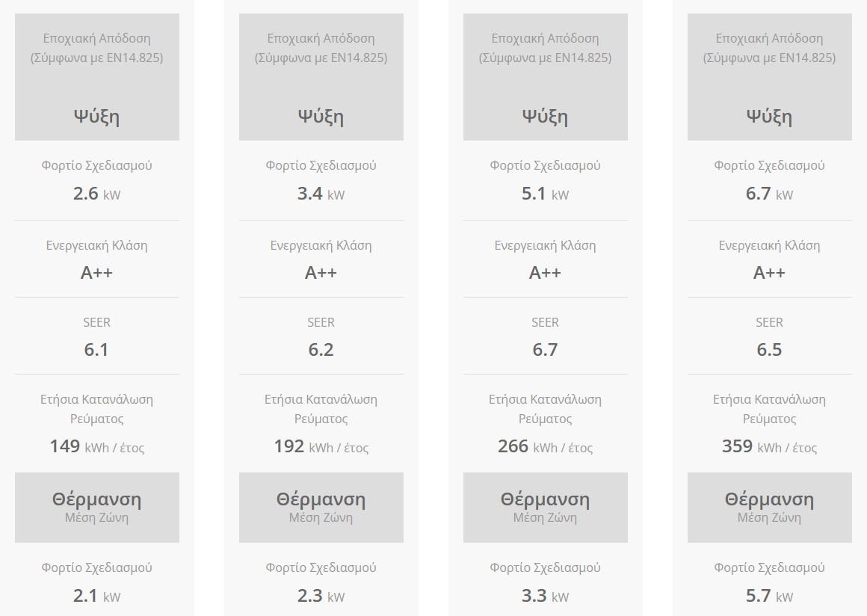Image resolution: width=867 pixels, height=616 pixels.
Task: Click Εποχιακή Απόδοση heading in second column
Action: pyautogui.click(x=321, y=38)
